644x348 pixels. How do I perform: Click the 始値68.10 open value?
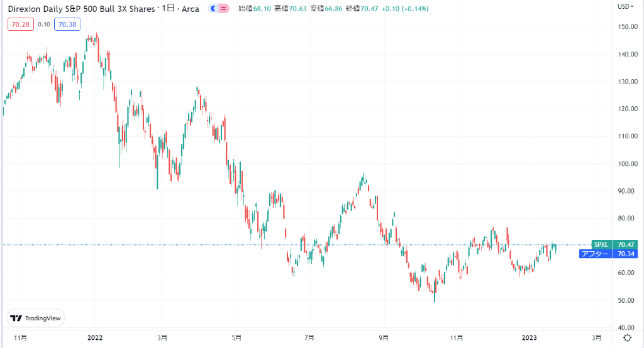click(255, 9)
